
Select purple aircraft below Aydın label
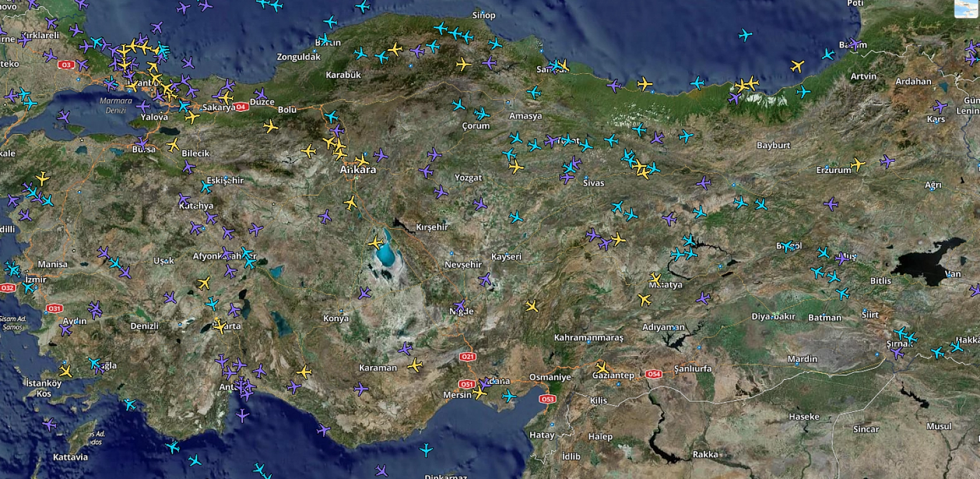pos(66,330)
